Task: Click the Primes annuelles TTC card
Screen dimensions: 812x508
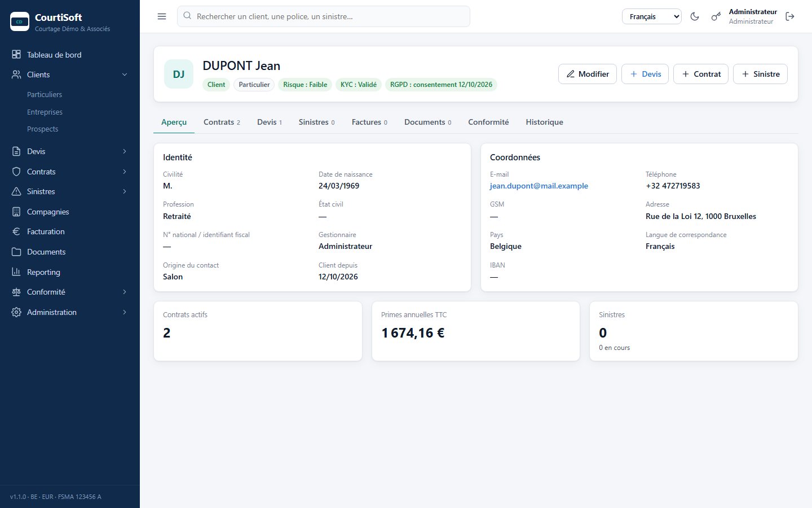Action: pyautogui.click(x=476, y=331)
